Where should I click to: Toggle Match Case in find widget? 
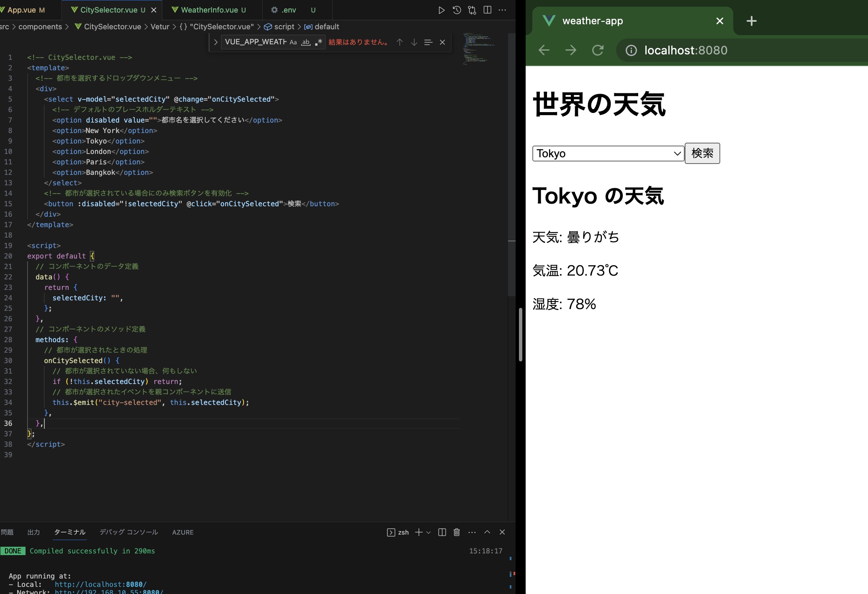pyautogui.click(x=293, y=42)
